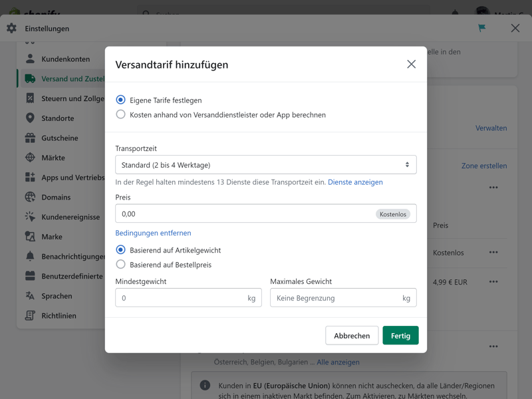Click the Standorte pin icon
The height and width of the screenshot is (399, 532).
click(x=30, y=118)
